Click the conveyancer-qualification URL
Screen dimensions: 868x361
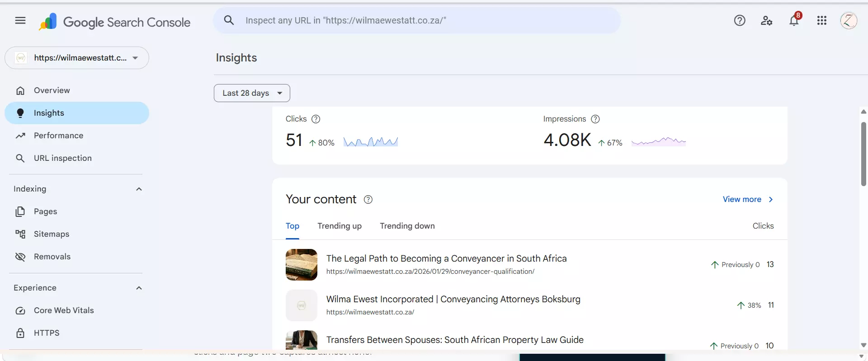pyautogui.click(x=430, y=272)
